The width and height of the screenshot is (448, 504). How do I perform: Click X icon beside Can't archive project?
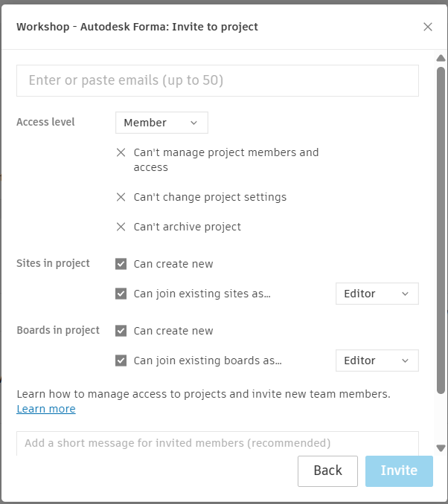(x=121, y=227)
